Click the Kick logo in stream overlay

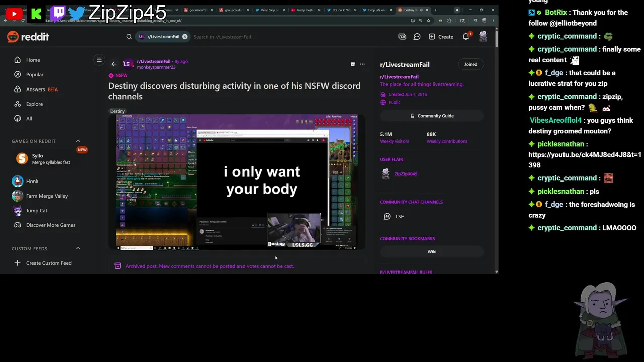(x=36, y=14)
